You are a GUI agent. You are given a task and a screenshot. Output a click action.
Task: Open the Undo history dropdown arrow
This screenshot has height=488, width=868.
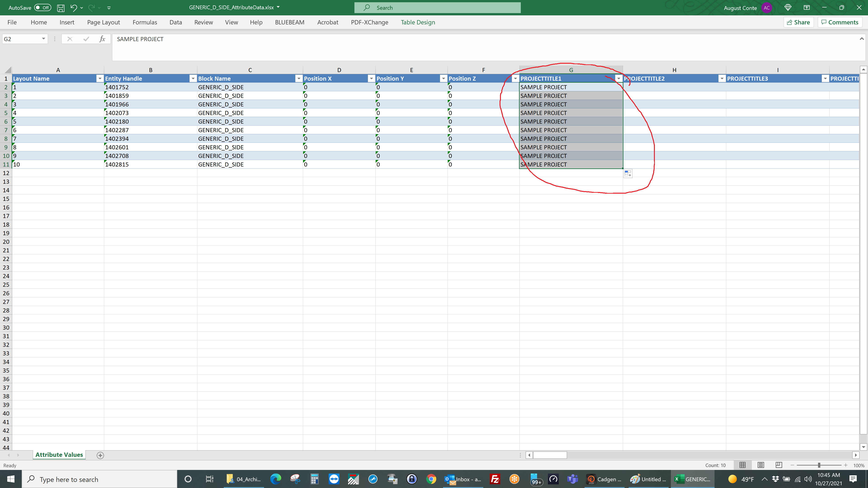(82, 8)
